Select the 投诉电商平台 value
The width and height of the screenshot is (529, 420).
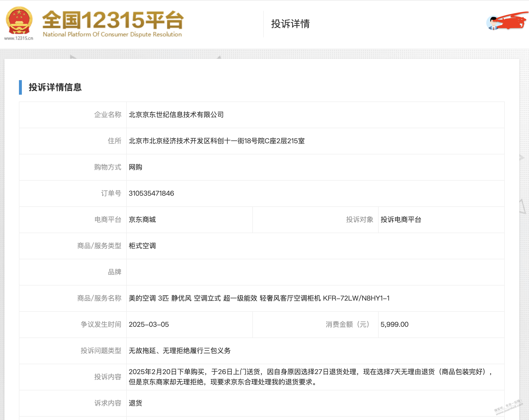(x=401, y=220)
